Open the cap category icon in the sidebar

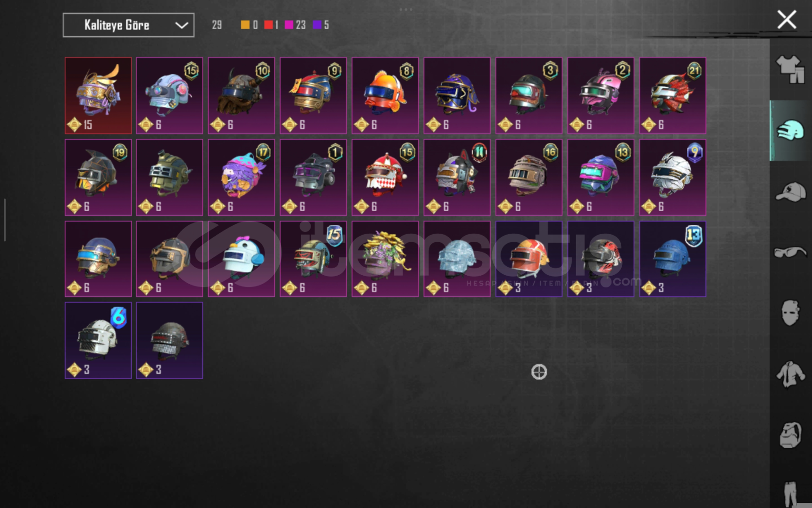point(790,192)
